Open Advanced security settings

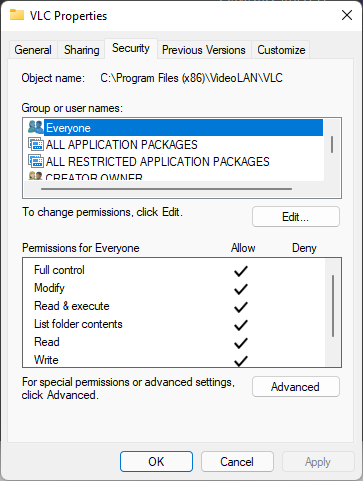click(x=296, y=387)
